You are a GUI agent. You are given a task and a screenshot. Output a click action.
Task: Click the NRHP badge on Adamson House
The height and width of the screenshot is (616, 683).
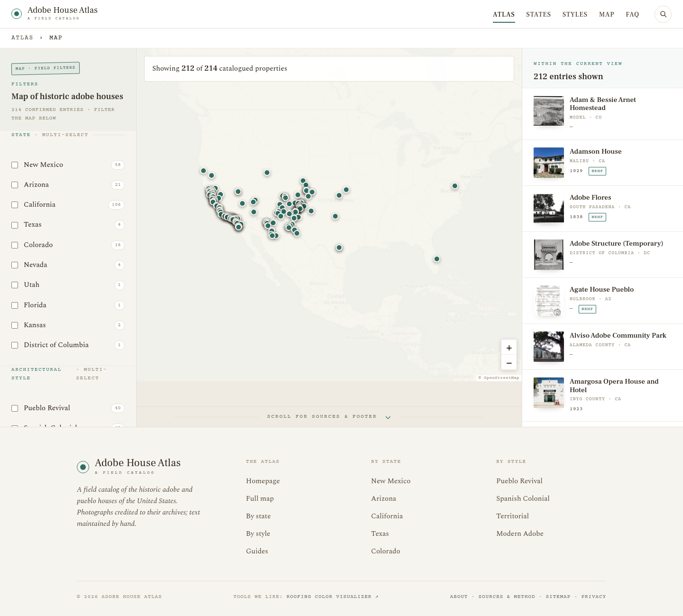[x=597, y=171]
